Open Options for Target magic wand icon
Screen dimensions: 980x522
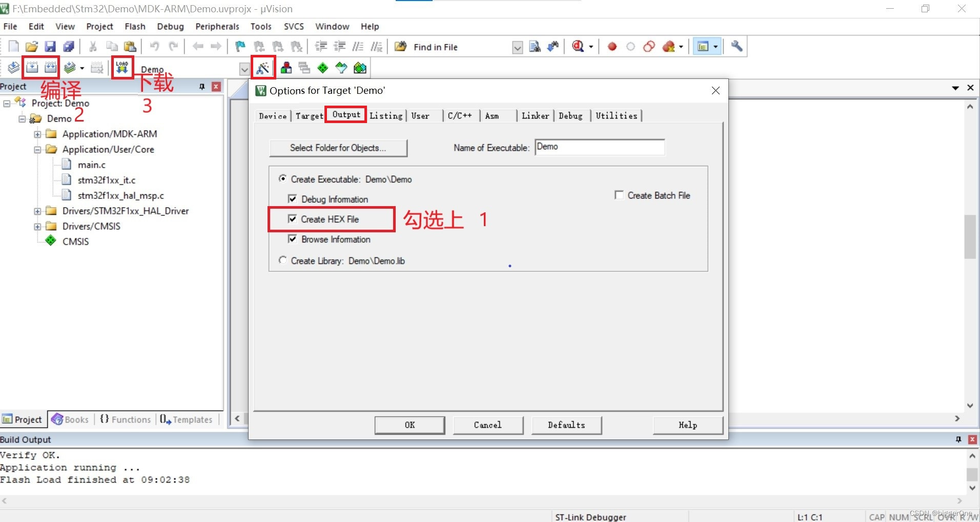point(263,68)
